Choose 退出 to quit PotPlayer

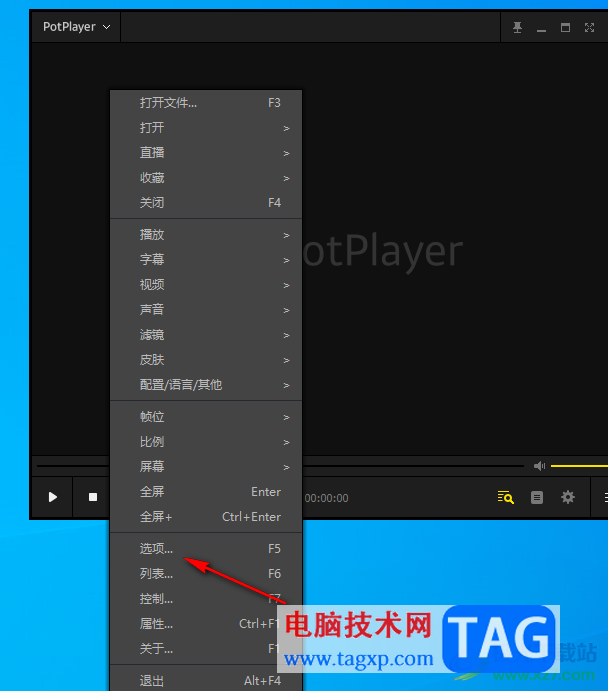pyautogui.click(x=206, y=681)
